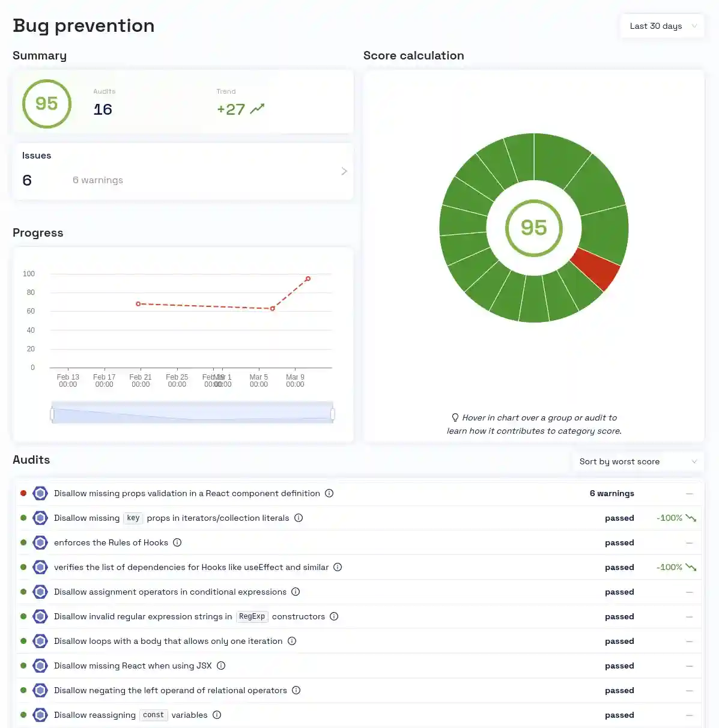The width and height of the screenshot is (719, 728).
Task: Open the Last 30 days dropdown
Action: 662,26
